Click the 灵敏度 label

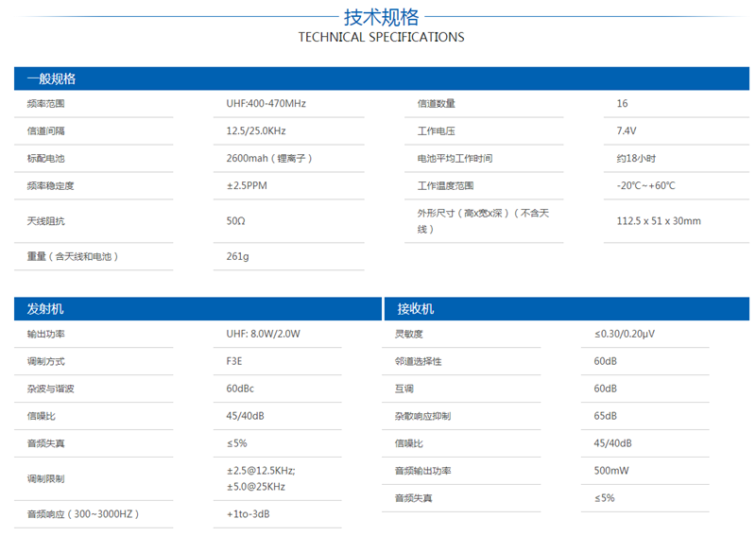pyautogui.click(x=409, y=335)
